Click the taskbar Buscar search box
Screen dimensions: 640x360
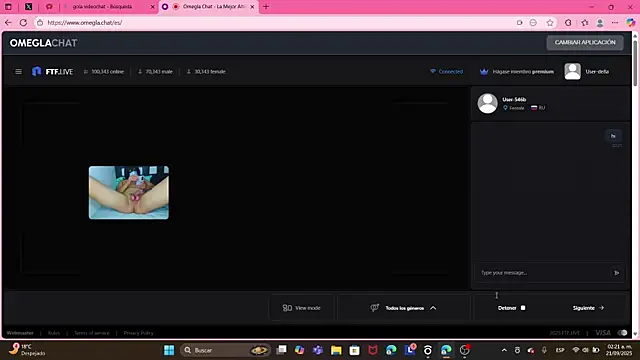(x=225, y=350)
